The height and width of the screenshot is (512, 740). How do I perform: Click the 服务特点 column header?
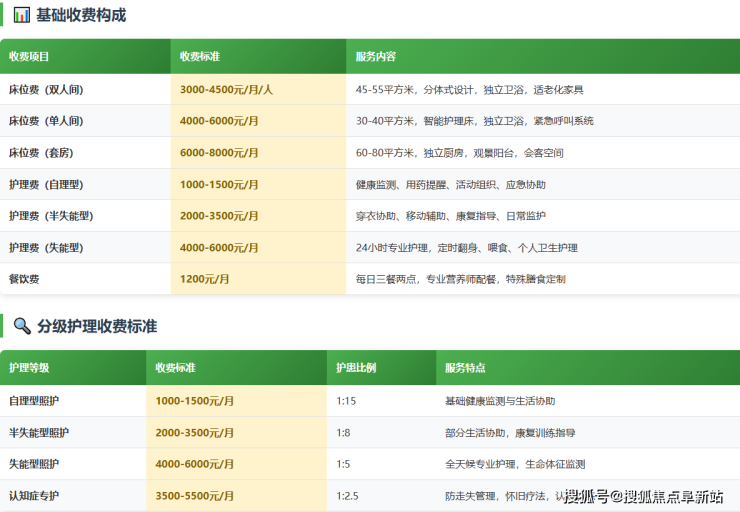click(x=465, y=368)
